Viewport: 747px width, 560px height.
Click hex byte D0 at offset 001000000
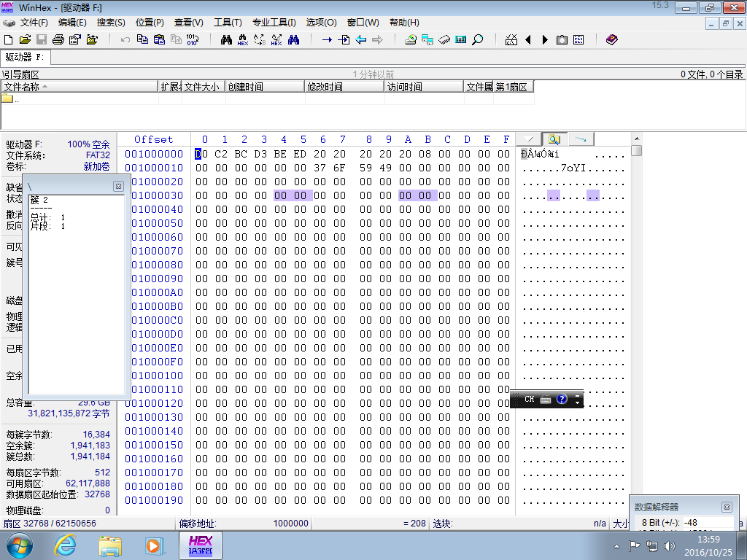[x=201, y=154]
